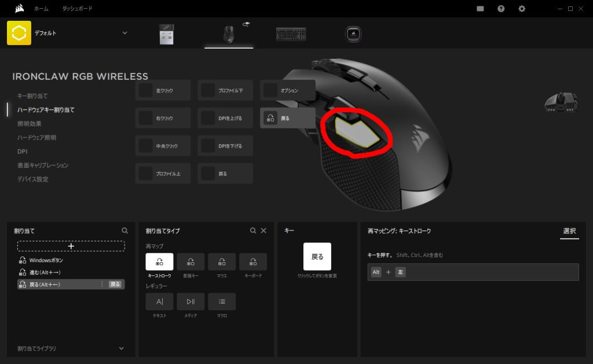Image resolution: width=593 pixels, height=364 pixels.
Task: Open 照明効果 section
Action: (x=29, y=124)
